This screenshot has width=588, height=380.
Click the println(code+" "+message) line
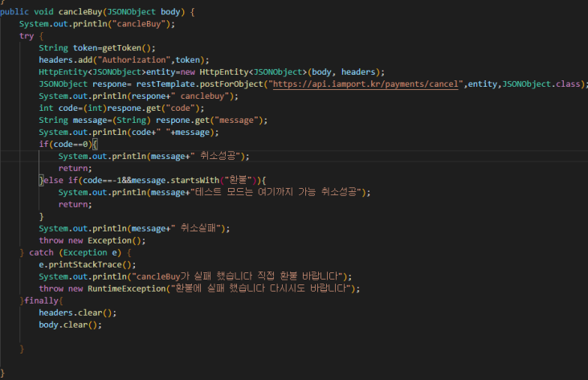coord(129,132)
